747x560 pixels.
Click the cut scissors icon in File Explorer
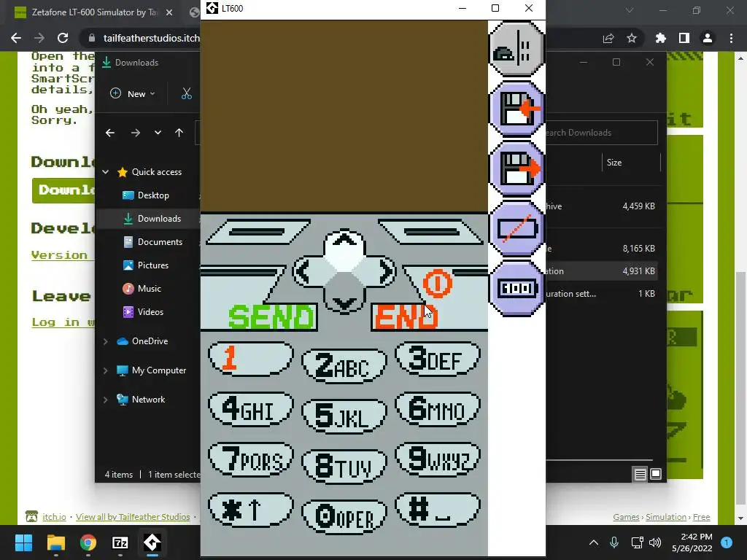point(186,94)
